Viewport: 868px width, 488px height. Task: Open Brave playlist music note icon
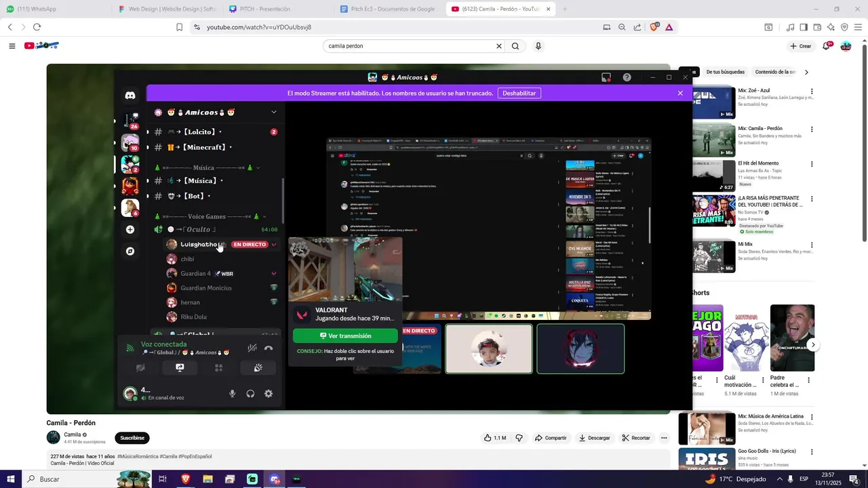790,27
